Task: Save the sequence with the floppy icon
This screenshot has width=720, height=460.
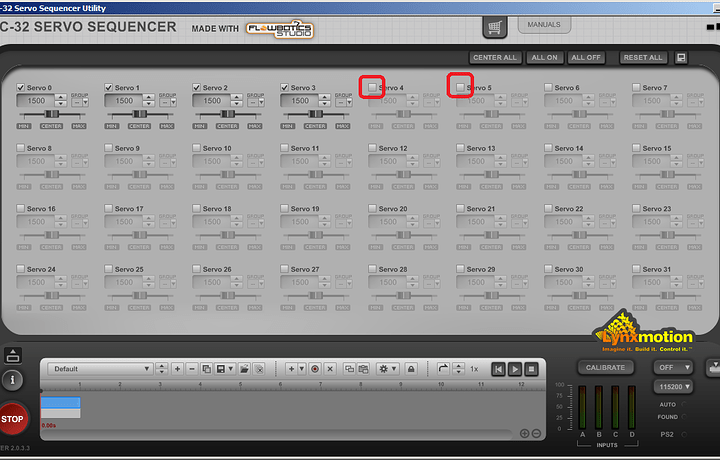Action: 221,369
